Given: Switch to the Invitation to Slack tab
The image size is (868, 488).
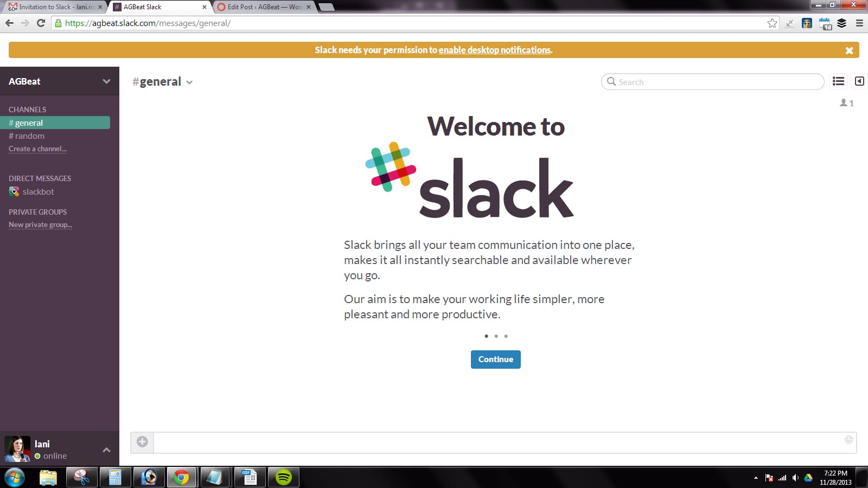Looking at the screenshot, I should pos(54,7).
